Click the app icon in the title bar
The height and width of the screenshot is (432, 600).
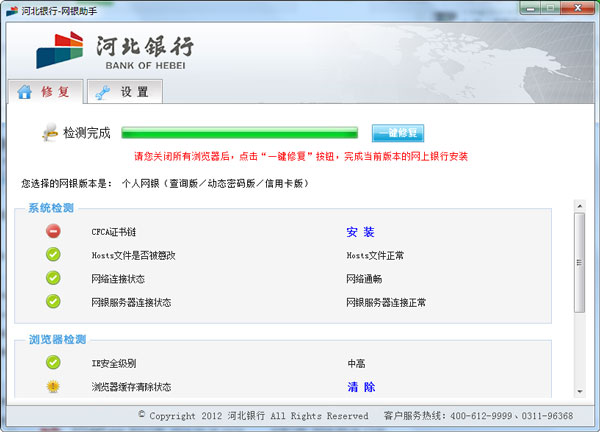point(11,9)
